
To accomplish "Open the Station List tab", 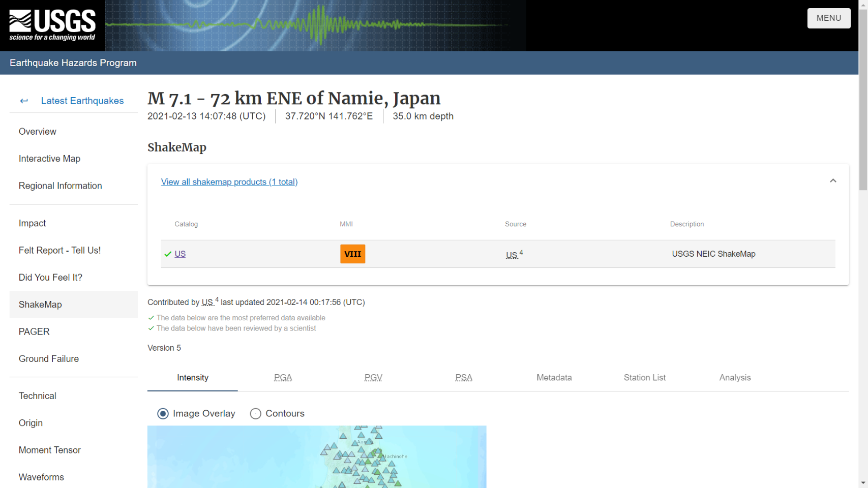I will coord(644,378).
